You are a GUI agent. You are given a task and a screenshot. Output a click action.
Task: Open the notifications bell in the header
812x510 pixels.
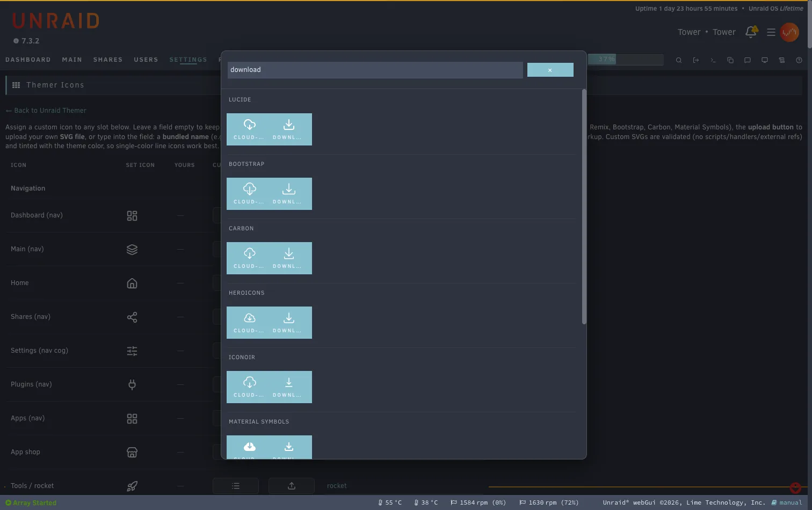pyautogui.click(x=751, y=32)
